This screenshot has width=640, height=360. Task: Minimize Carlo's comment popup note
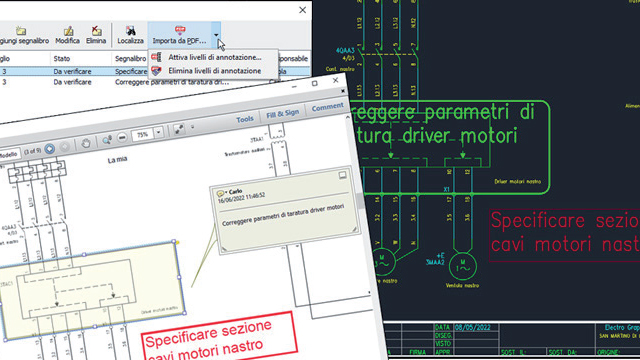pos(342,175)
